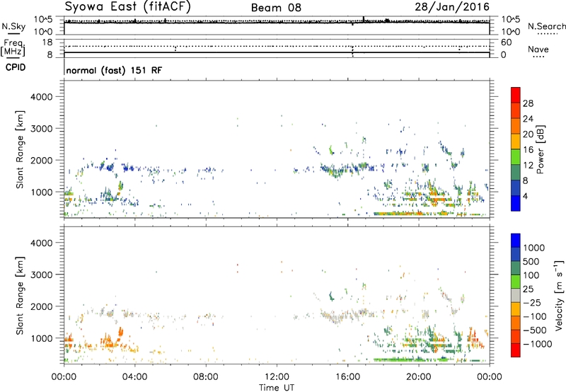Click the '08:00' time axis label

(205, 376)
